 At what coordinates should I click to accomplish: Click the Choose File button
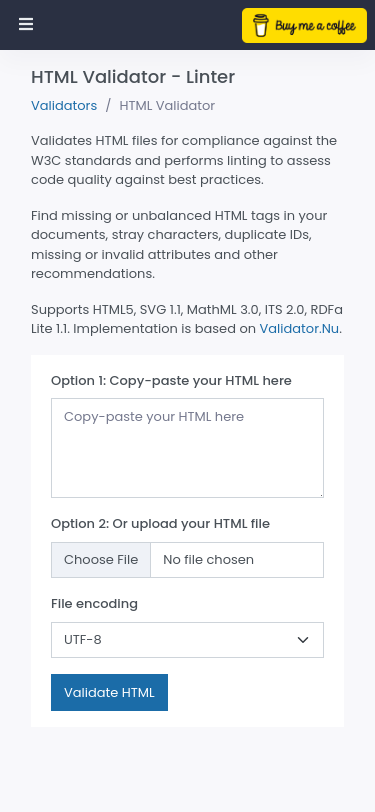pyautogui.click(x=101, y=560)
